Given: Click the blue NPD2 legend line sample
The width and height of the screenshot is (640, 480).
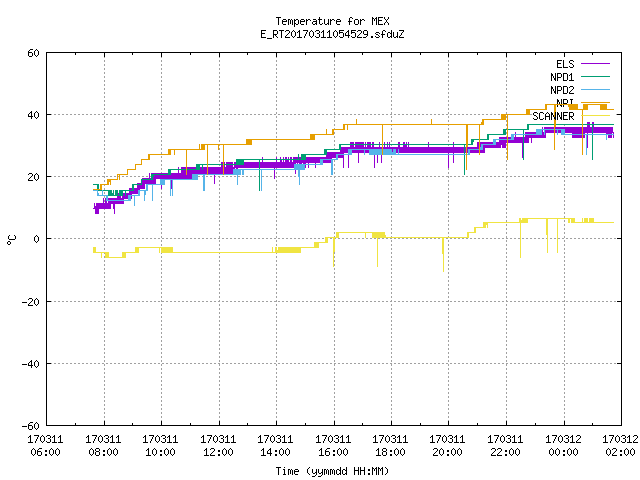Looking at the screenshot, I should (596, 89).
